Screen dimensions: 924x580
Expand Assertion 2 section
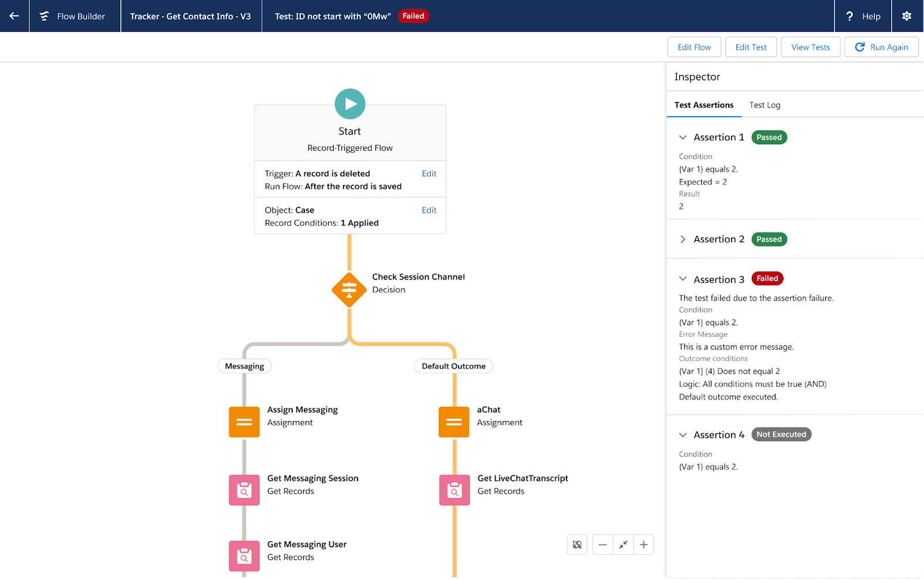coord(683,239)
